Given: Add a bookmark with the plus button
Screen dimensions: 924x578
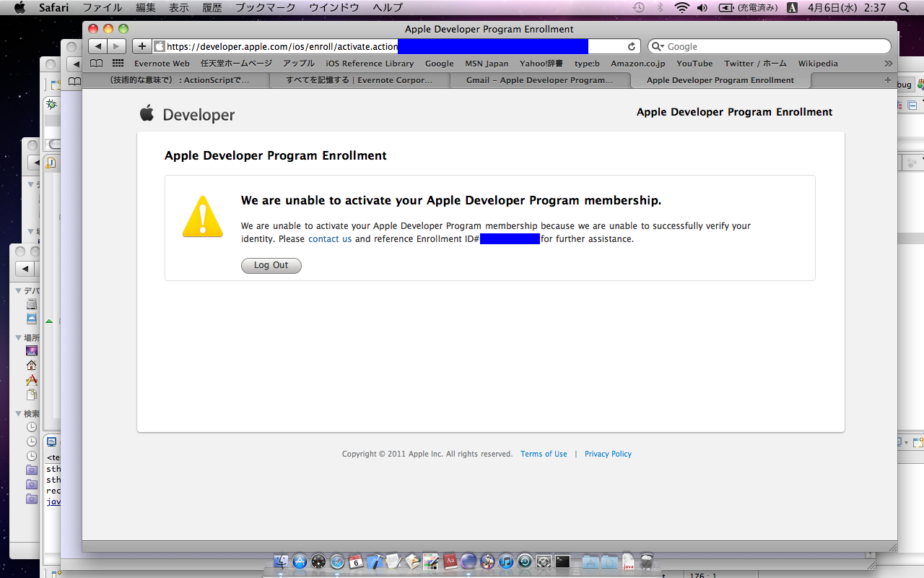Looking at the screenshot, I should (x=142, y=46).
